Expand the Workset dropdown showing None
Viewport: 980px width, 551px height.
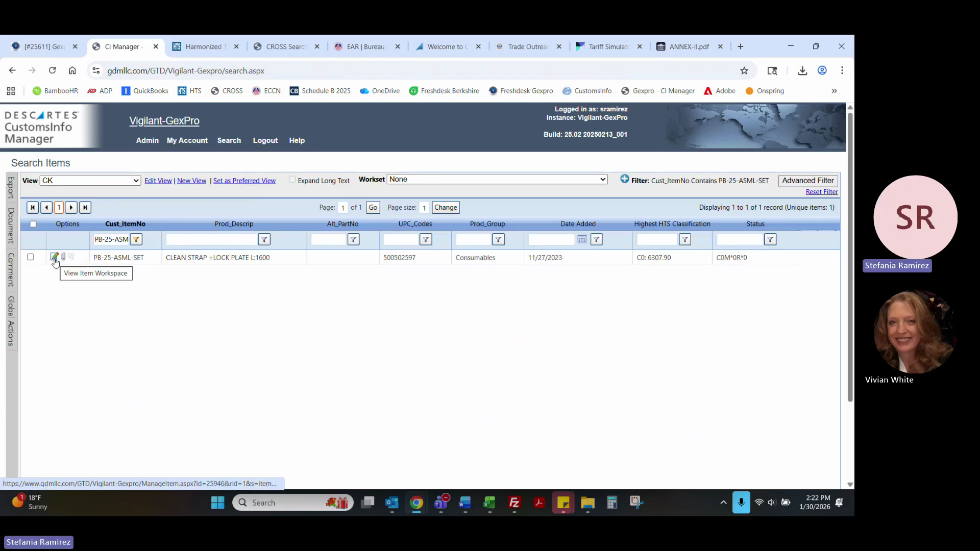tap(497, 180)
